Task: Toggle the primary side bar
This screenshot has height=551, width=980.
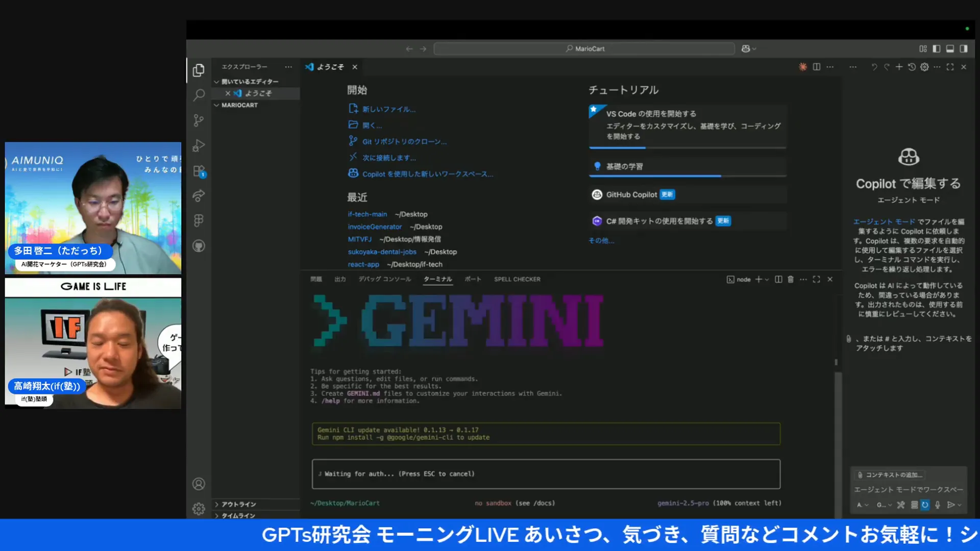Action: tap(937, 48)
